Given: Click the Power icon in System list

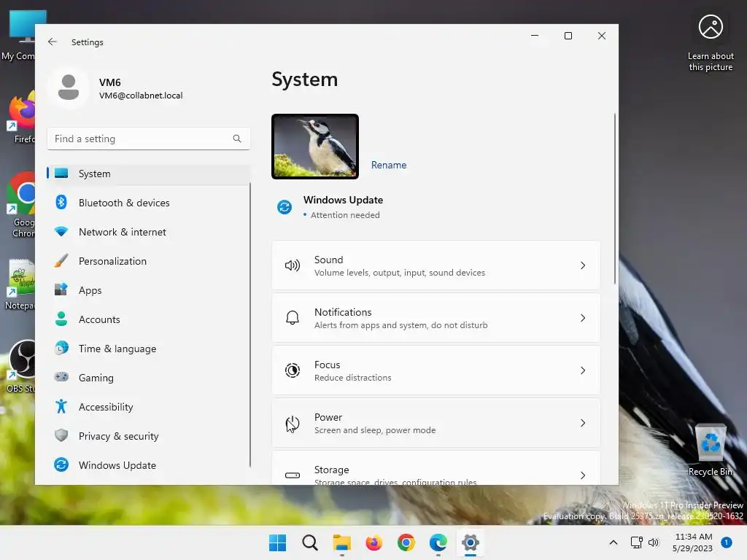Looking at the screenshot, I should coord(293,423).
